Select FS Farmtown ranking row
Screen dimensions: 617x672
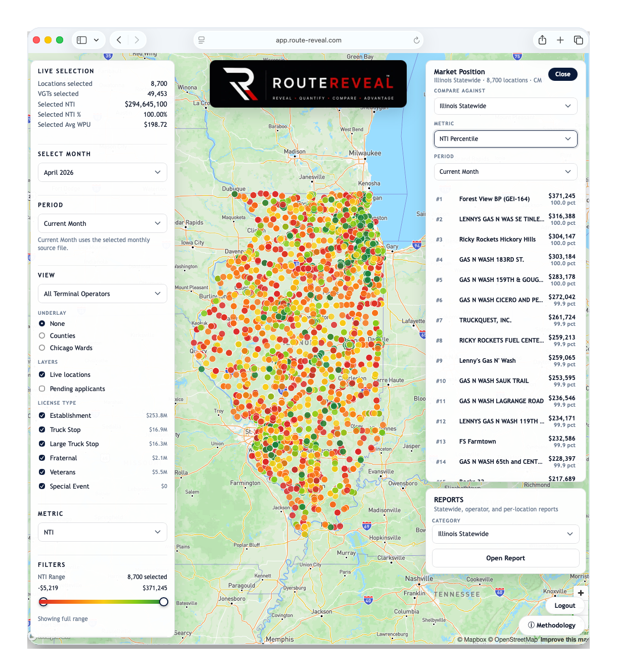[x=505, y=442]
